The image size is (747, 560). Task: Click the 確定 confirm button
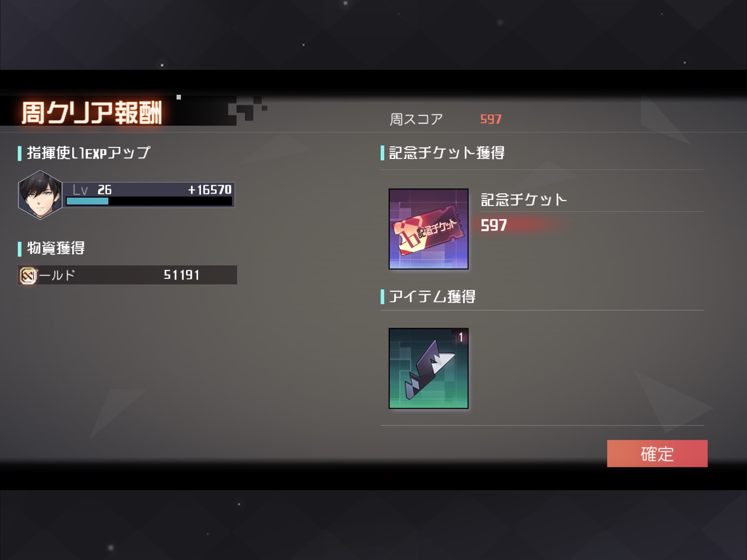(x=657, y=453)
